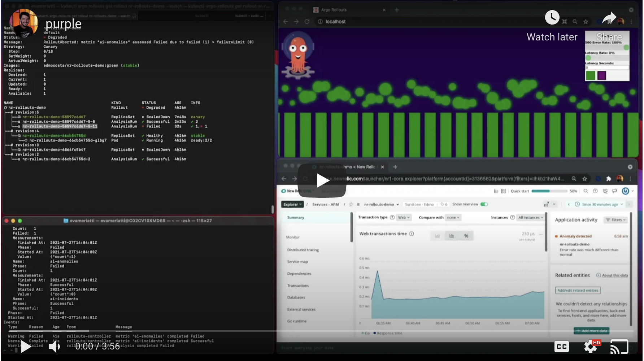
Task: Open the video title link 'purple'
Action: tap(64, 24)
